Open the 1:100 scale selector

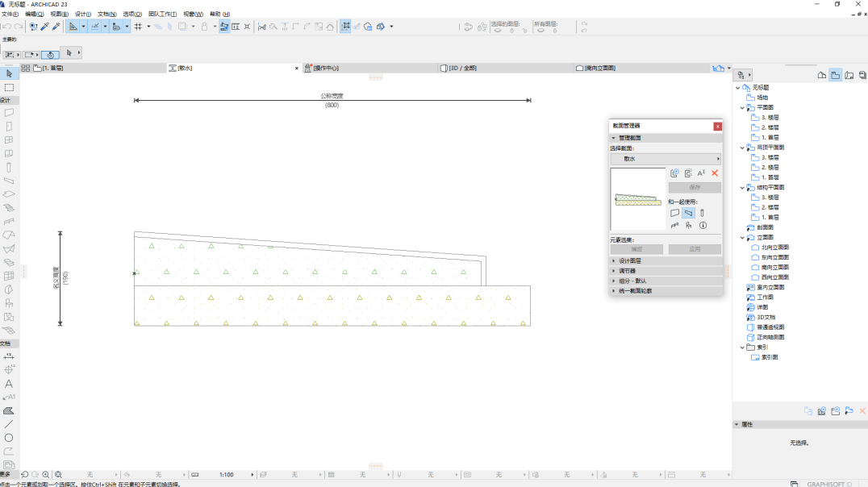click(227, 475)
